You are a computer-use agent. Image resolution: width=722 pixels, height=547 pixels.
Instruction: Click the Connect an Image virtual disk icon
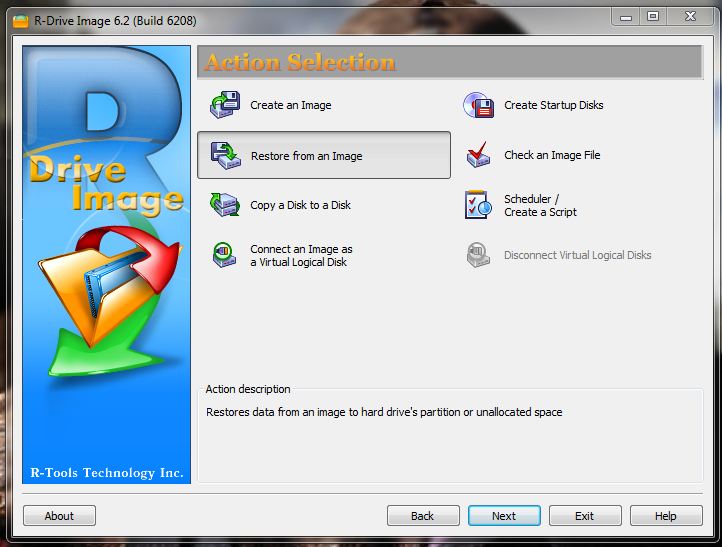(225, 255)
